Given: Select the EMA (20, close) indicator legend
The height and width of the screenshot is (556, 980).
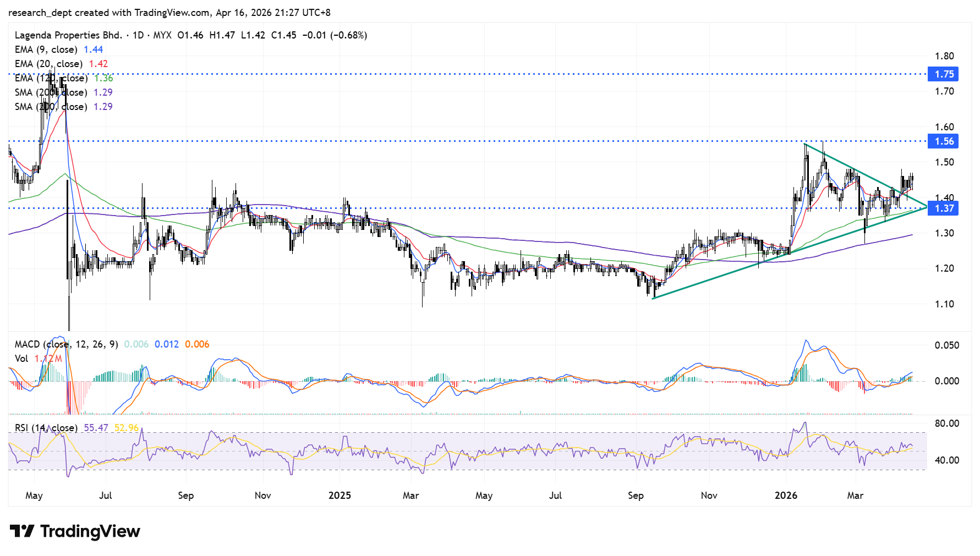Looking at the screenshot, I should (48, 64).
